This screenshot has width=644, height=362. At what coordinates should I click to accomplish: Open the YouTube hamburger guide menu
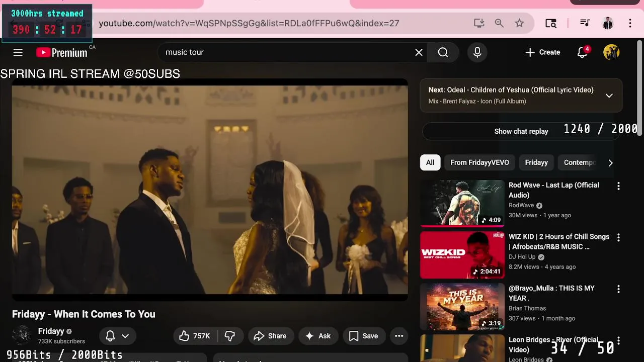coord(18,52)
